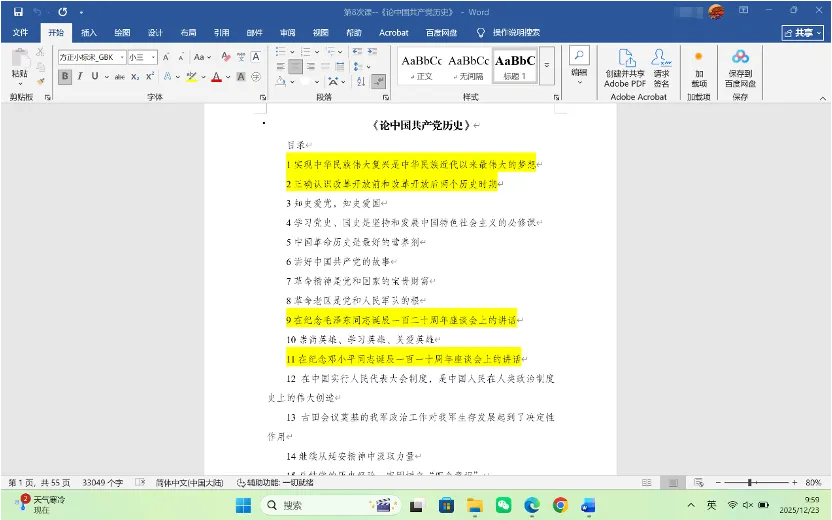Insert enclosed character (字 in circle) icon

[x=256, y=76]
